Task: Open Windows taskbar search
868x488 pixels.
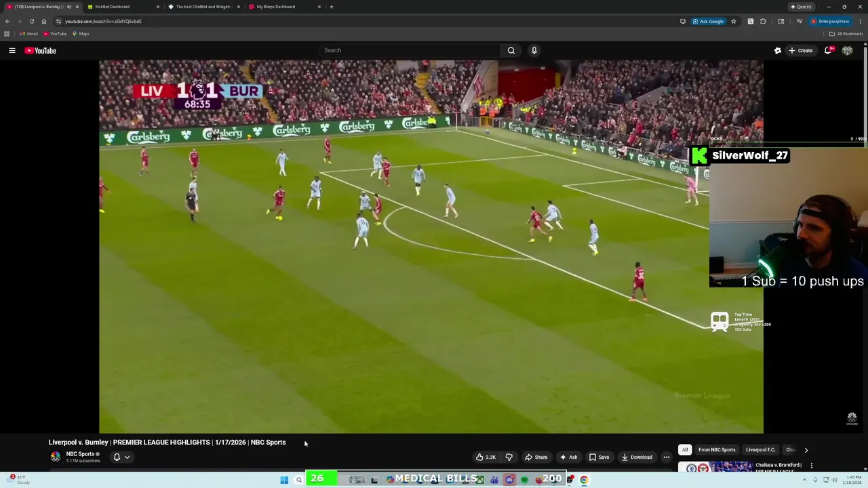Action: (298, 480)
